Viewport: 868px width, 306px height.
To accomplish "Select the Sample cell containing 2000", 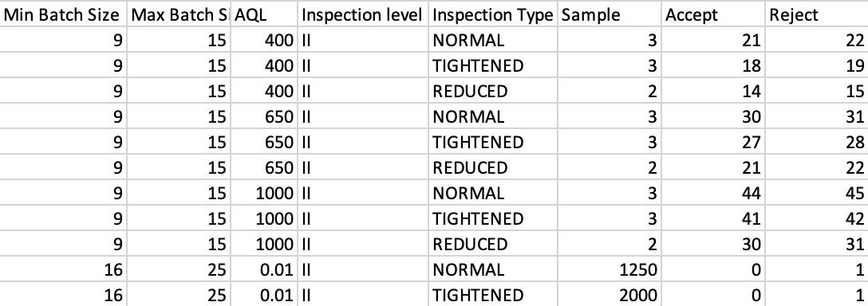I will coord(610,294).
